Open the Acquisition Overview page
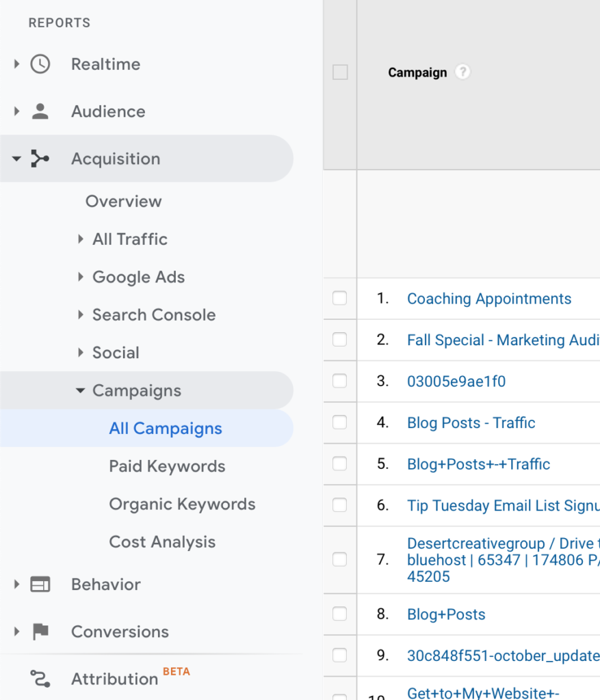The height and width of the screenshot is (700, 600). (123, 202)
